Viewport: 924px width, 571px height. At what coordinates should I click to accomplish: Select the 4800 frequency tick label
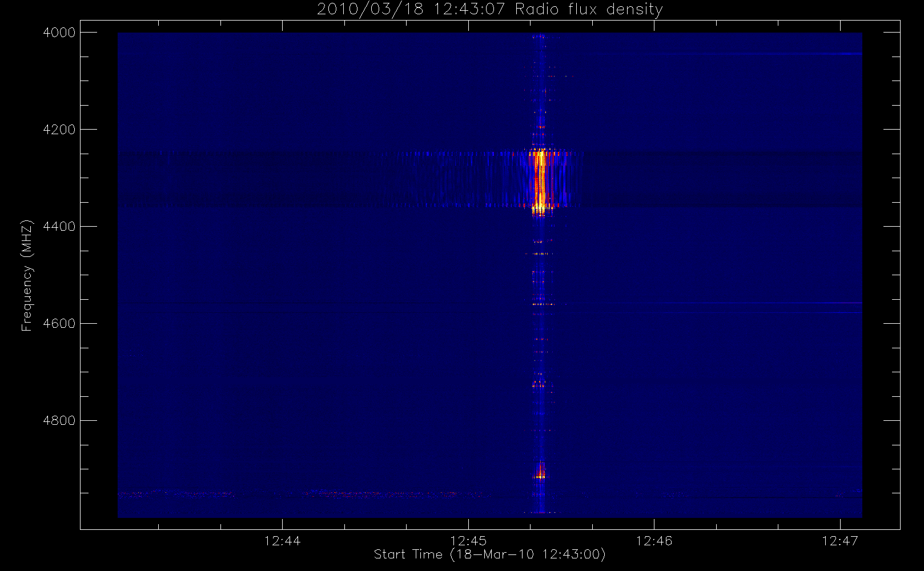(59, 421)
